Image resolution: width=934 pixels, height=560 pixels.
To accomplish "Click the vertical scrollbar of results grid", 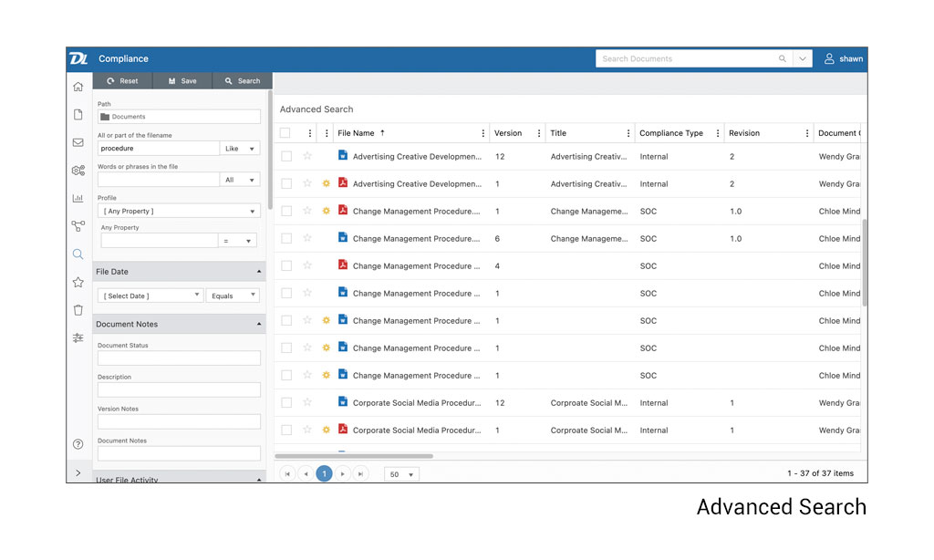I will point(865,263).
